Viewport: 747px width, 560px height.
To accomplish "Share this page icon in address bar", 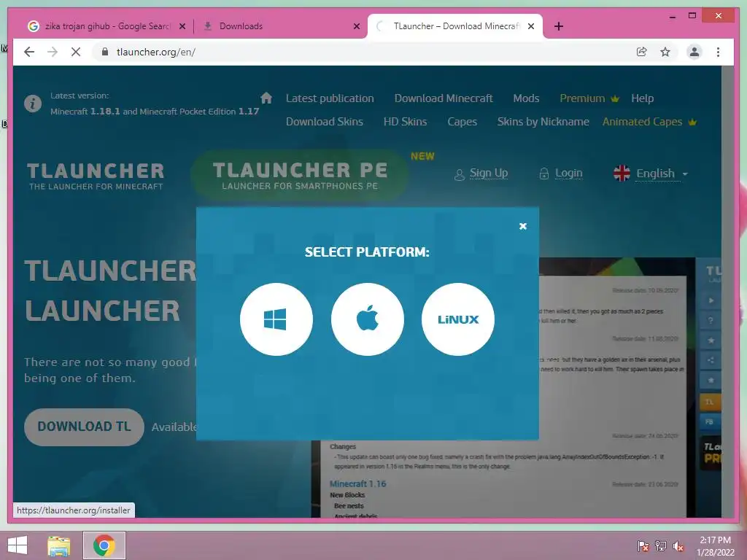I will (642, 52).
